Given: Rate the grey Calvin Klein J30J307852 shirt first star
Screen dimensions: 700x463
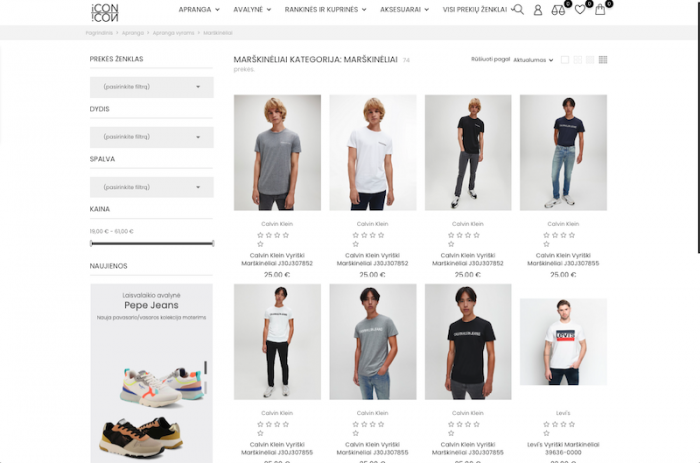Looking at the screenshot, I should [260, 235].
